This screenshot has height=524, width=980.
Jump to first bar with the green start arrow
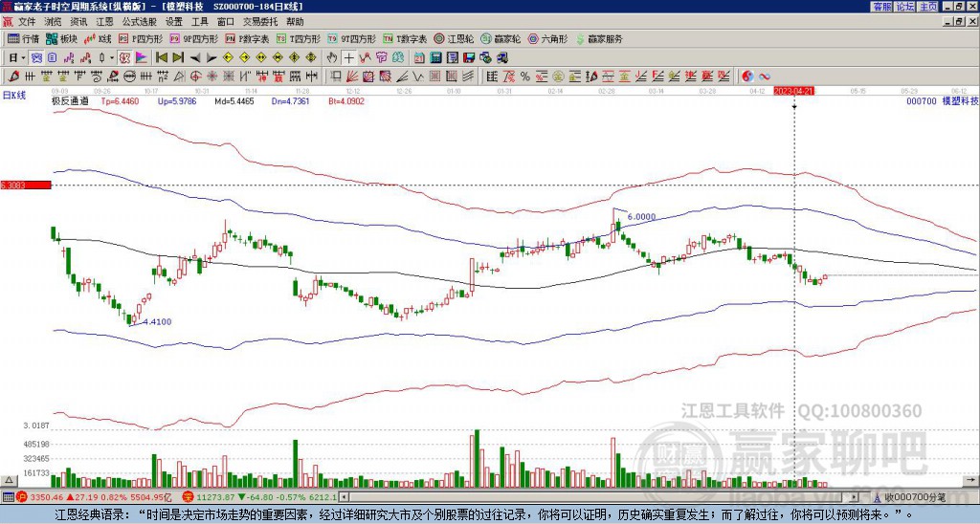coord(161,58)
